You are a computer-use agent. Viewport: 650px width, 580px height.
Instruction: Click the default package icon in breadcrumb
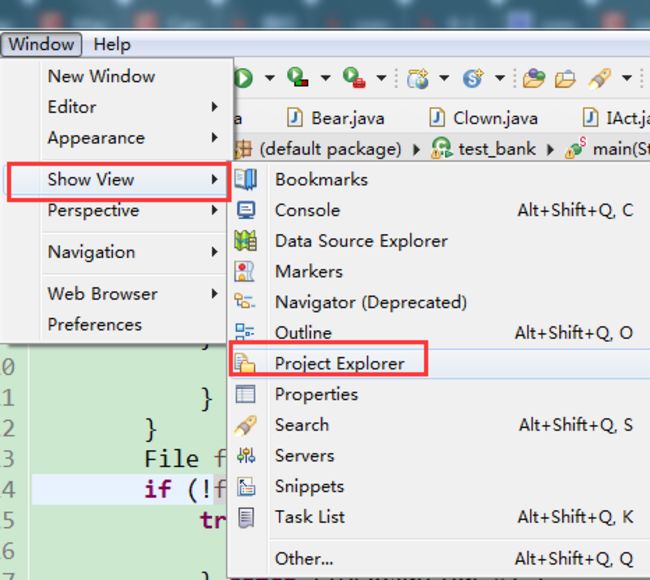point(243,148)
